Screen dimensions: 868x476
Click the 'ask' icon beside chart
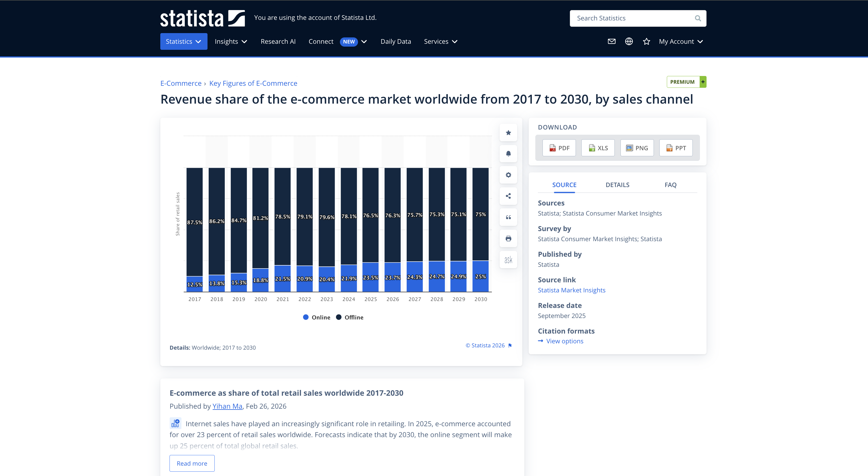coord(508,260)
